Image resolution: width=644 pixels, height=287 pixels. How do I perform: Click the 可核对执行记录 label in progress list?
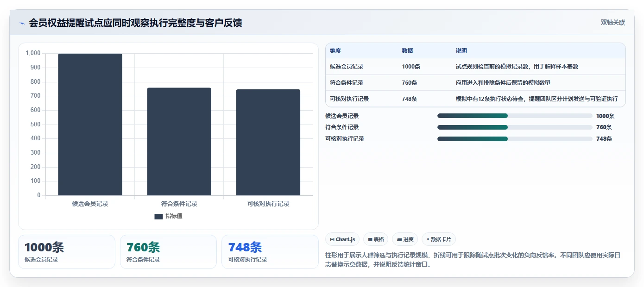(345, 139)
